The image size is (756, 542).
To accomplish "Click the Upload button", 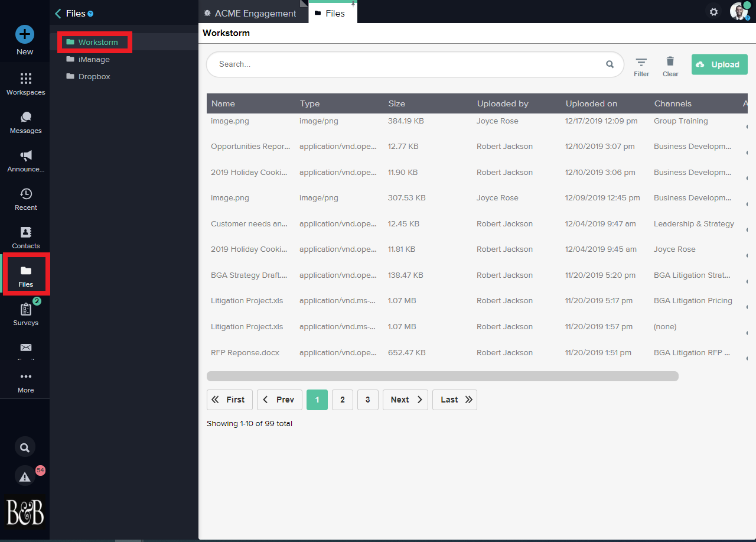I will tap(719, 64).
